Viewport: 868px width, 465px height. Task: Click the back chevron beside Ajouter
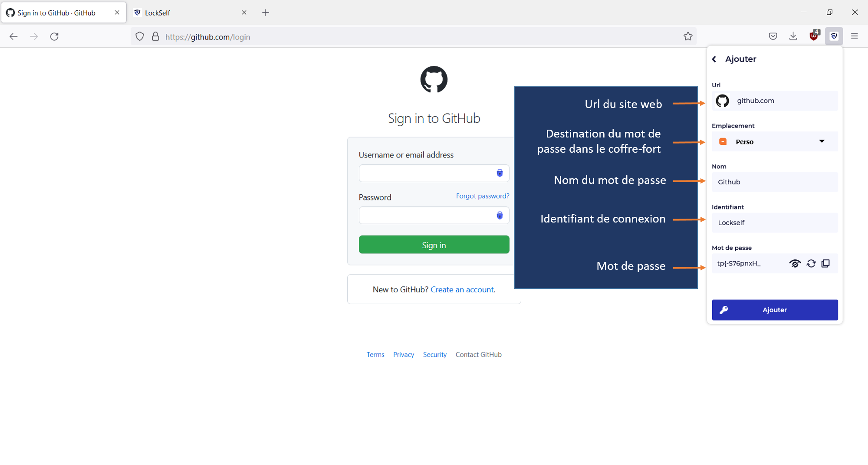pyautogui.click(x=714, y=59)
